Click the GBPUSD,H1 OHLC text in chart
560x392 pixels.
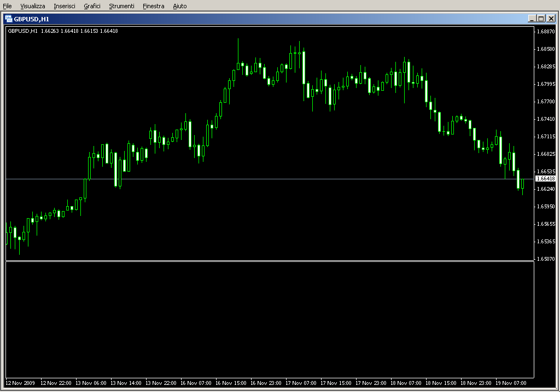[63, 31]
